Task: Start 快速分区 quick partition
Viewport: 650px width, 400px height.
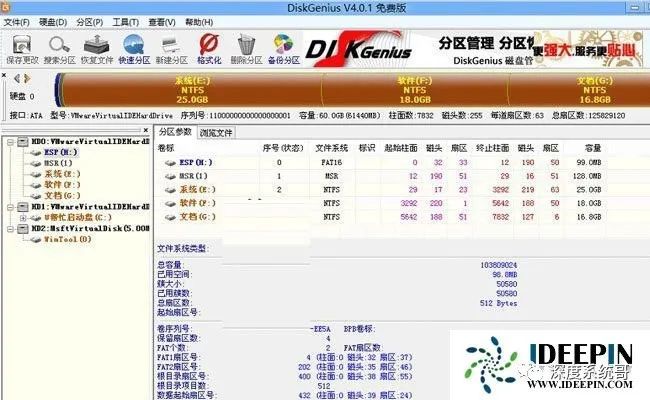Action: (x=134, y=50)
